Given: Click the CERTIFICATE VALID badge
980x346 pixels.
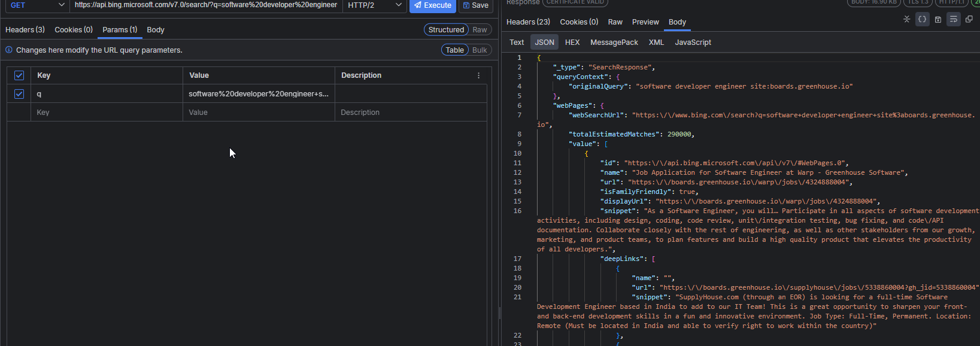Looking at the screenshot, I should [575, 2].
